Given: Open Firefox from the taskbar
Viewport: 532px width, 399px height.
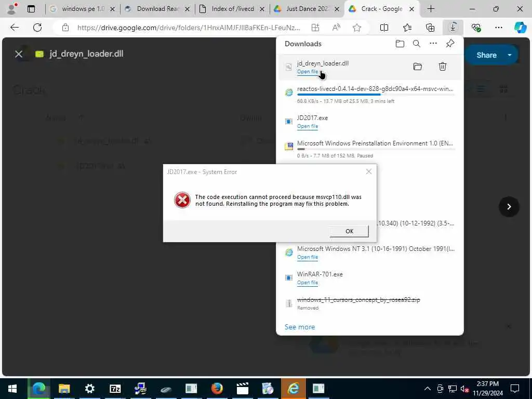Looking at the screenshot, I should pos(217,389).
